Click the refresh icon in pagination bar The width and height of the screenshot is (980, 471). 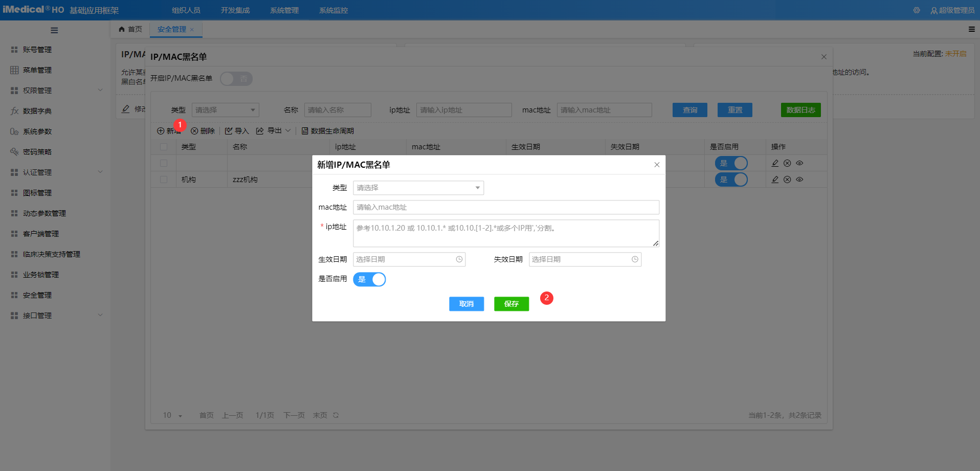pos(336,415)
